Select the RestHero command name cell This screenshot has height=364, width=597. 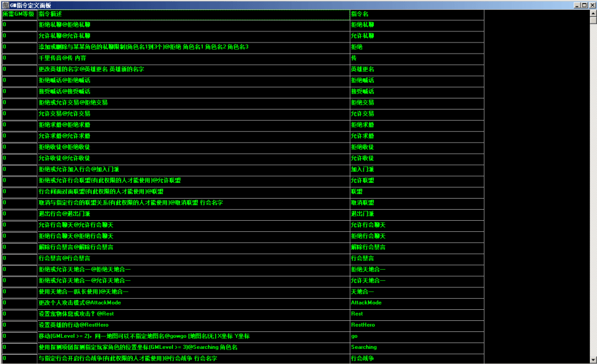click(x=416, y=325)
